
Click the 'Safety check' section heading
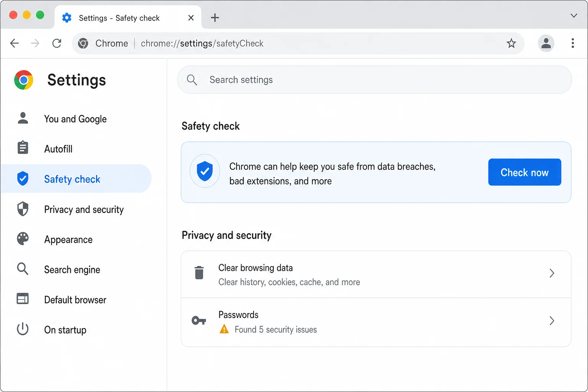point(211,126)
